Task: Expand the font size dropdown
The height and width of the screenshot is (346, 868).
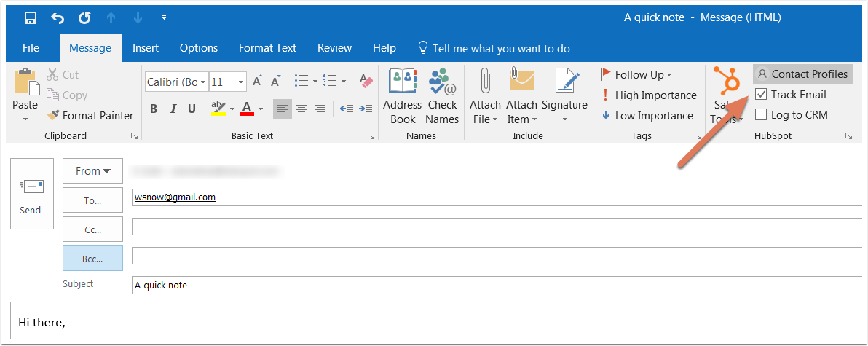Action: click(x=240, y=82)
